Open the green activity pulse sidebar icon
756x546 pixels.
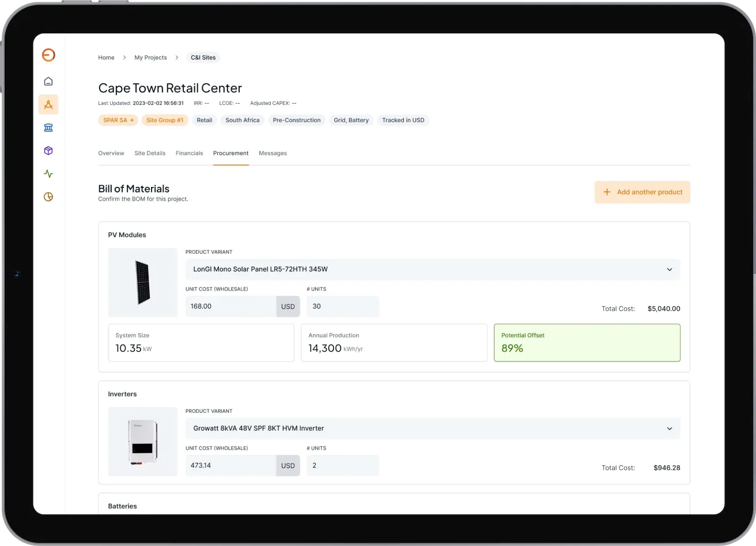(x=48, y=174)
